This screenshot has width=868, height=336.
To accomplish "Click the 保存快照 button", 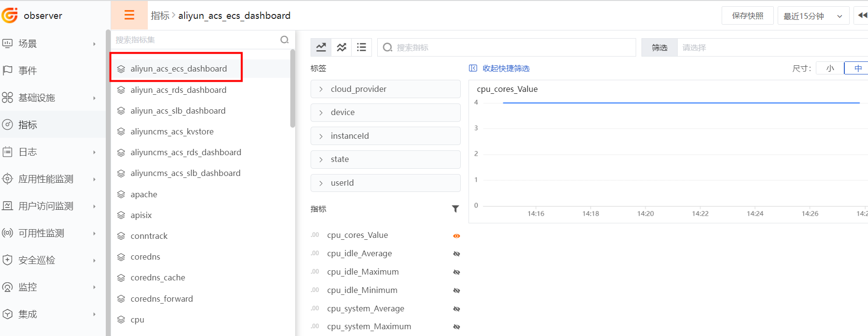I will [x=747, y=16].
